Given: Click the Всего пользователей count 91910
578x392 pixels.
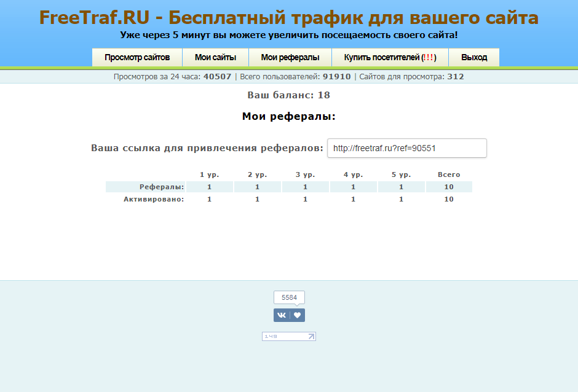Looking at the screenshot, I should [x=336, y=77].
